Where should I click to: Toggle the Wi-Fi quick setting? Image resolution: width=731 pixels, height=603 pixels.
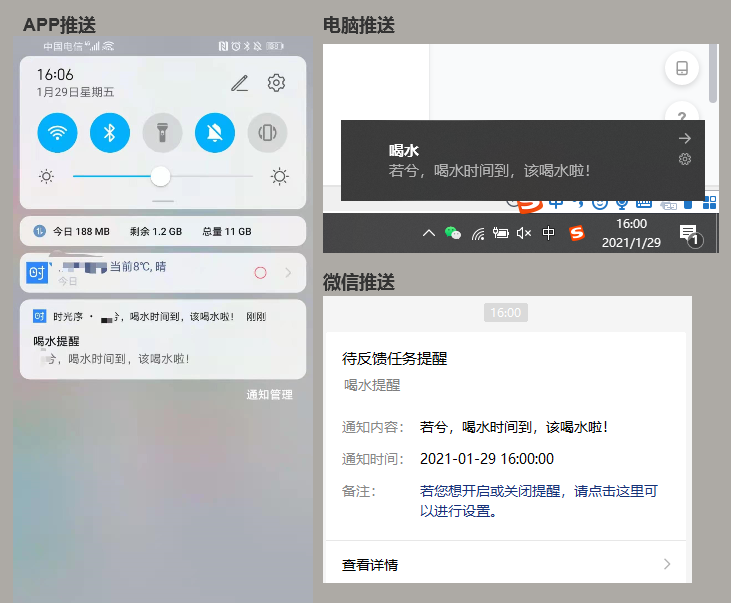click(57, 133)
